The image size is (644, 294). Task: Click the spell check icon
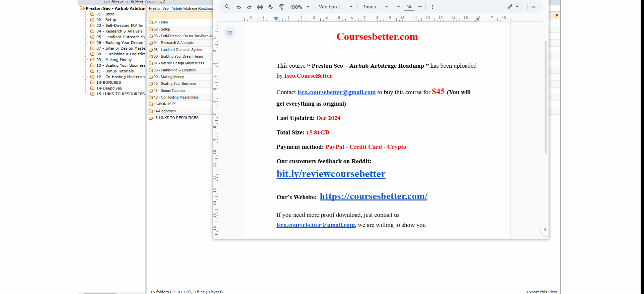(x=270, y=7)
